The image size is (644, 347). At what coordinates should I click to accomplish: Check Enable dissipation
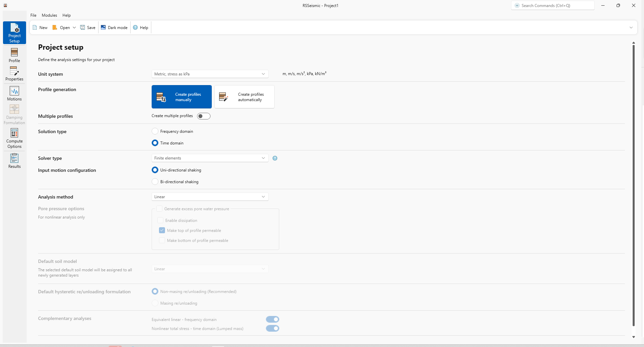click(x=160, y=220)
